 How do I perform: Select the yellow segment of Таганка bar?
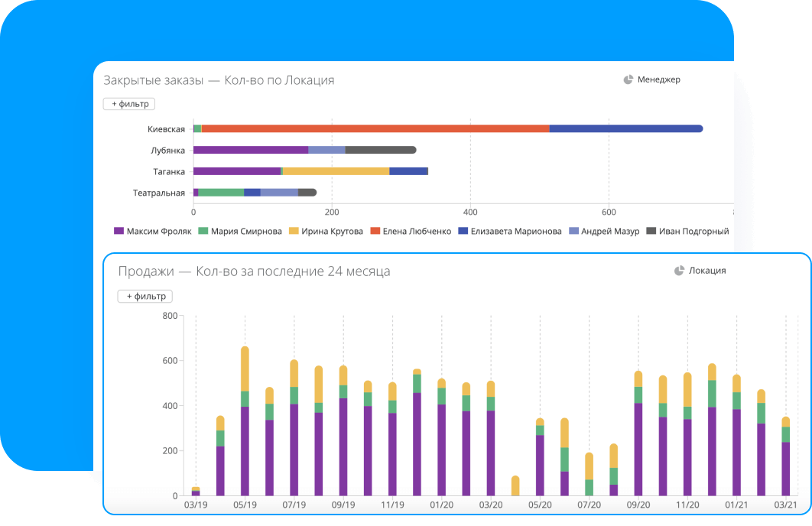click(336, 171)
